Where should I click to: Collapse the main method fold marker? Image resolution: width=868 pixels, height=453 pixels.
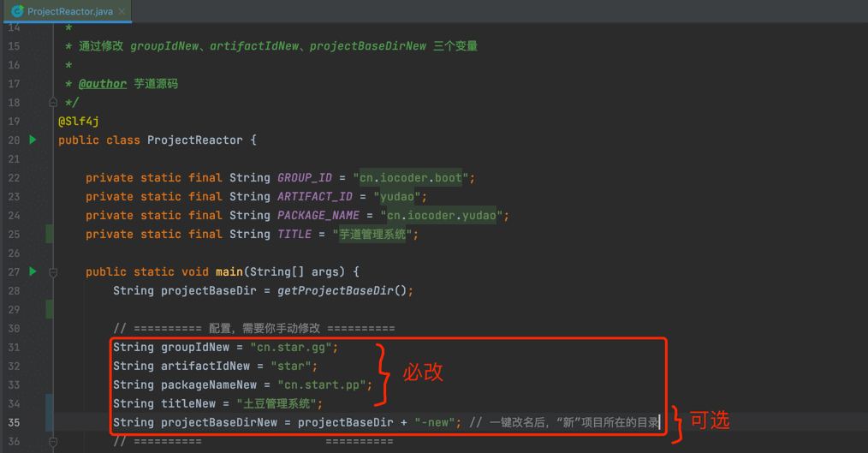point(53,272)
